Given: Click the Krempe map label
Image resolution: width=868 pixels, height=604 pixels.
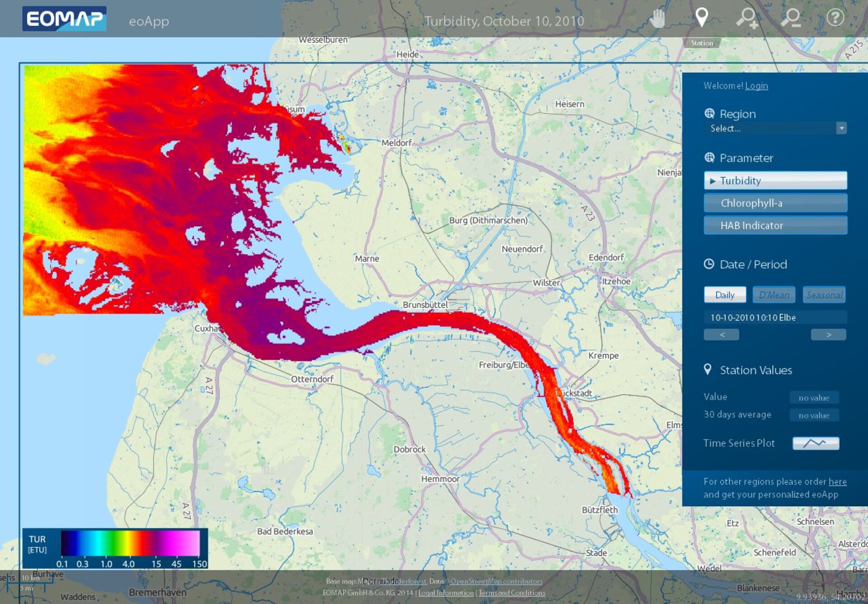Looking at the screenshot, I should [x=603, y=356].
